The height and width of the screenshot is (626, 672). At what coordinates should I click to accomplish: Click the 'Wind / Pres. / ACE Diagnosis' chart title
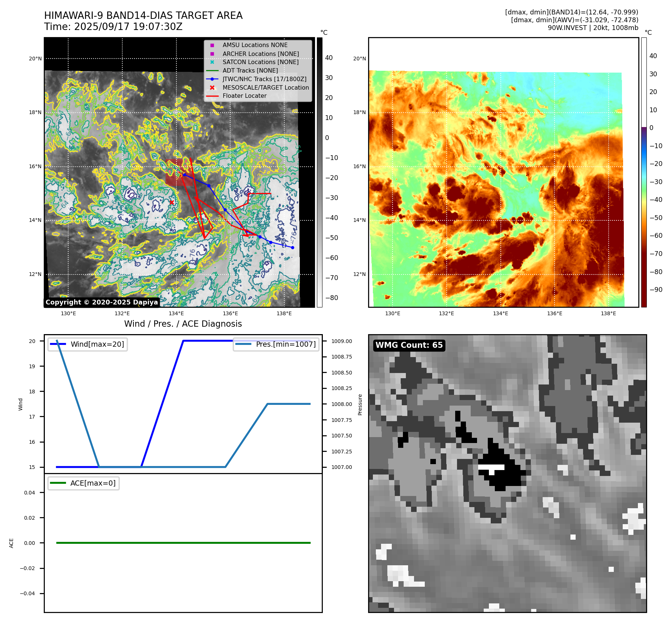pyautogui.click(x=183, y=324)
